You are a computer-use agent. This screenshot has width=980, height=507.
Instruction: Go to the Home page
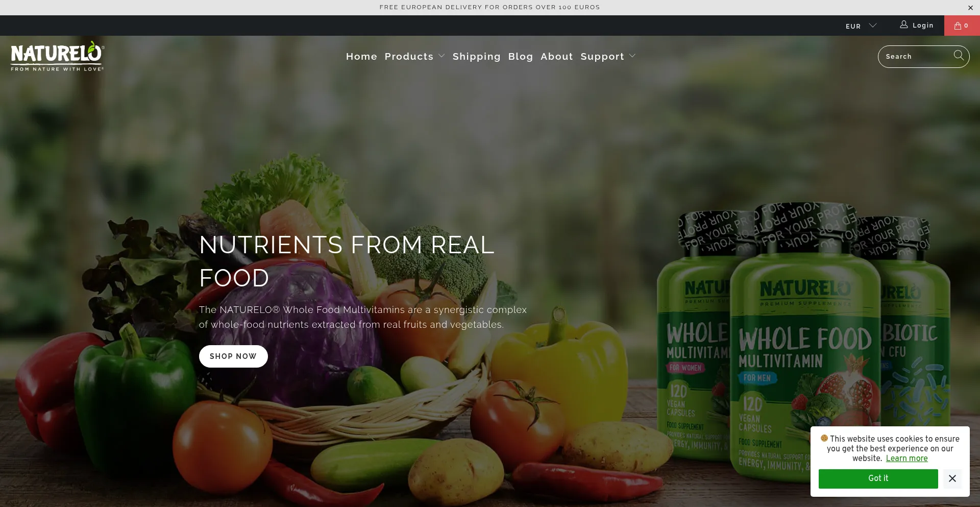pos(361,56)
